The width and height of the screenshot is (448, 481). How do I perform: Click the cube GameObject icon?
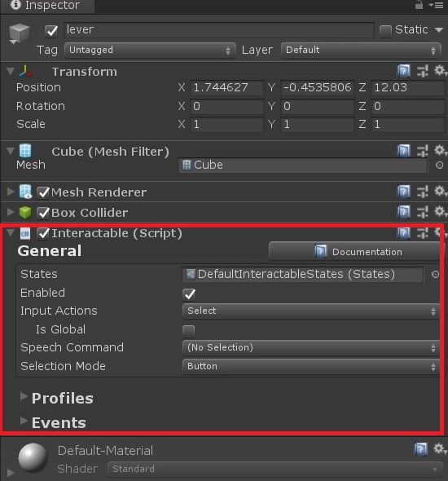click(19, 33)
